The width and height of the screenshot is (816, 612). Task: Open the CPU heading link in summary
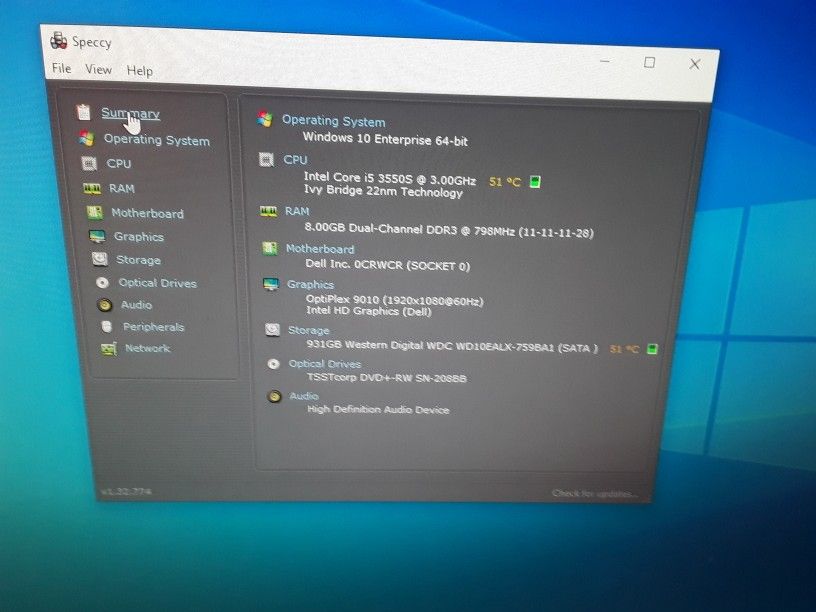pyautogui.click(x=295, y=160)
